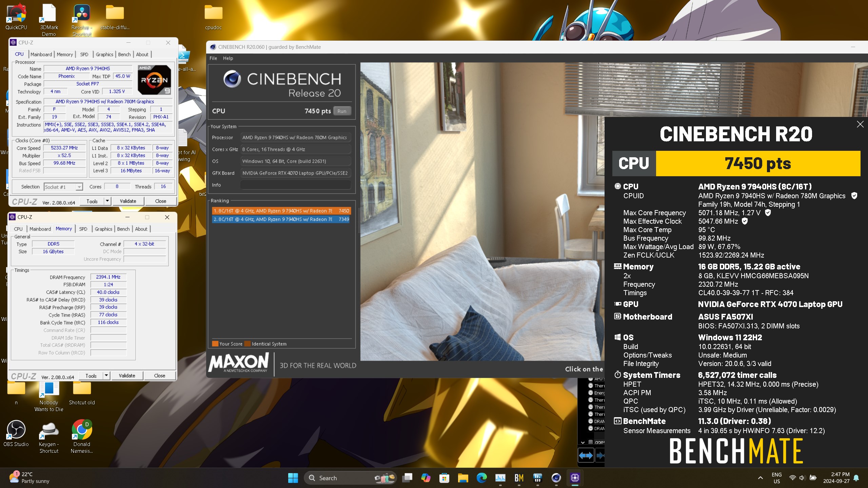Open the performance monitor graph taskbar icon
Screen dimensions: 868x488
point(500,478)
